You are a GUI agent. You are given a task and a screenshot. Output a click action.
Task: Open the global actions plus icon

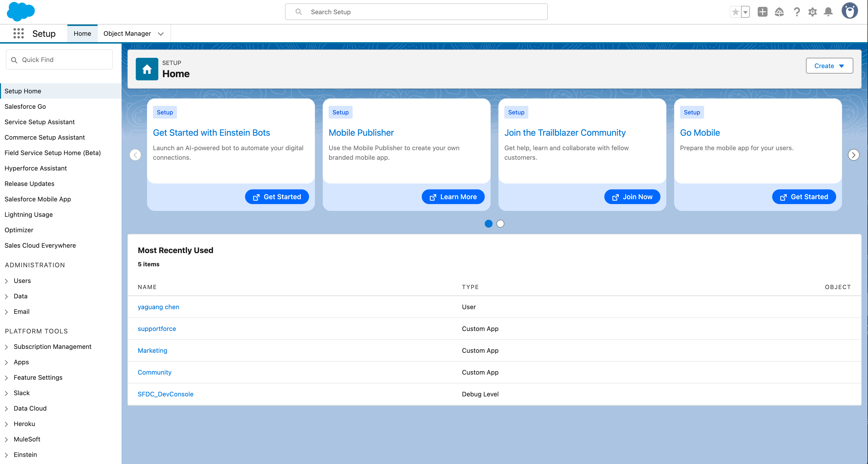pyautogui.click(x=762, y=12)
